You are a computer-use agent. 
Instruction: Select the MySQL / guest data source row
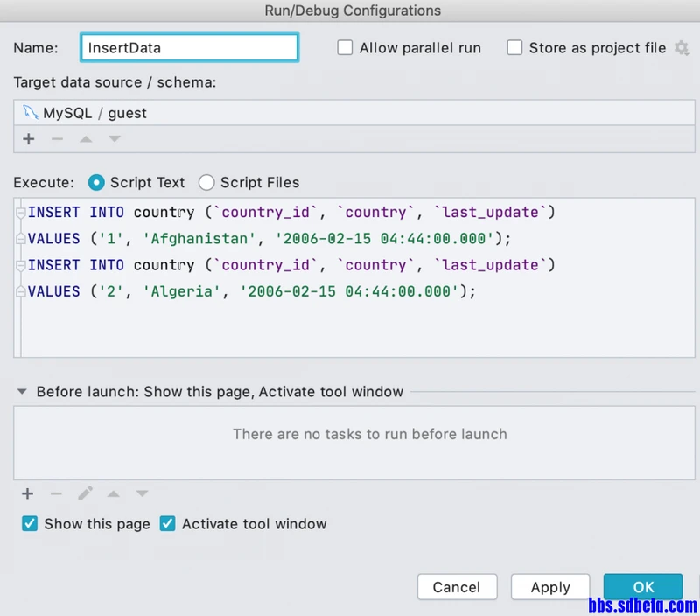click(354, 113)
